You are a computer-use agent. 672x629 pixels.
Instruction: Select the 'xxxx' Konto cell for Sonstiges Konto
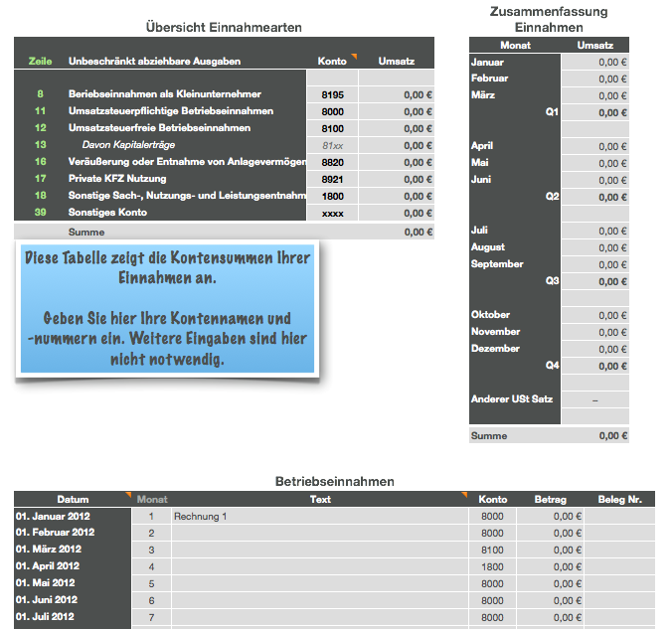(333, 213)
